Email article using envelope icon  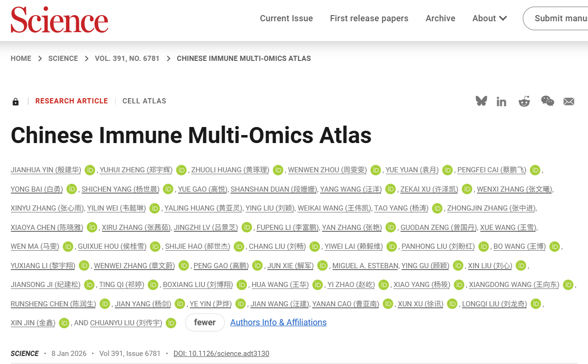click(569, 102)
